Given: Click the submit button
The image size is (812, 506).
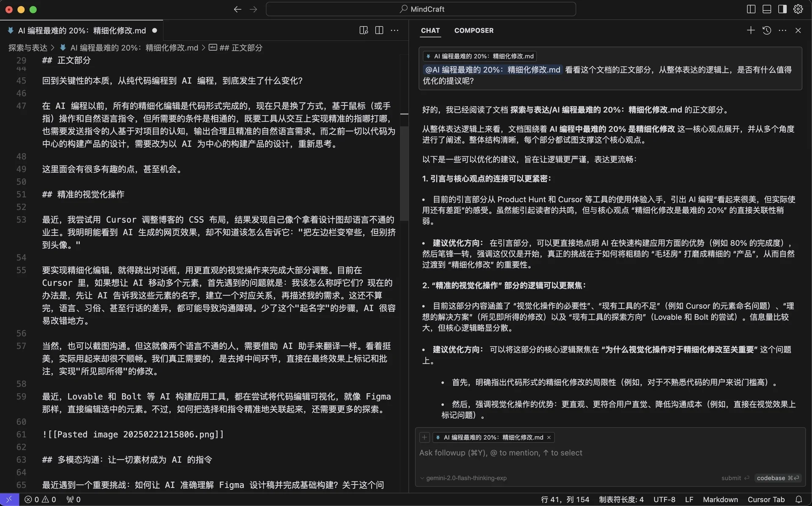Looking at the screenshot, I should 735,478.
